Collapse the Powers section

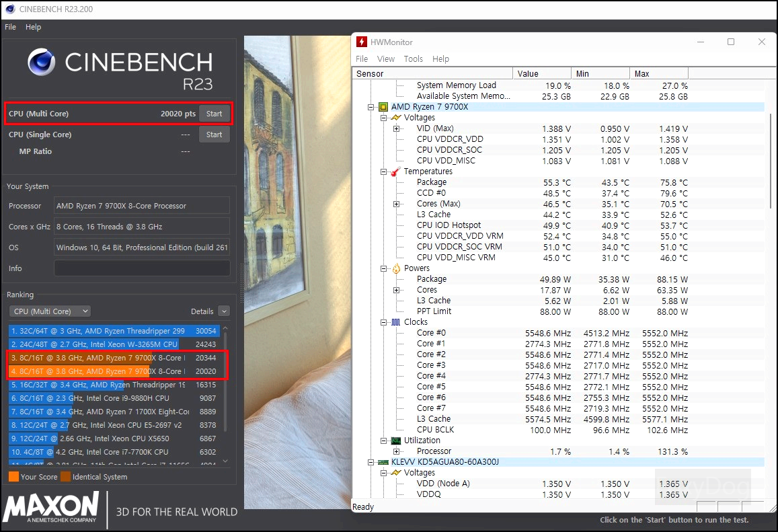383,268
